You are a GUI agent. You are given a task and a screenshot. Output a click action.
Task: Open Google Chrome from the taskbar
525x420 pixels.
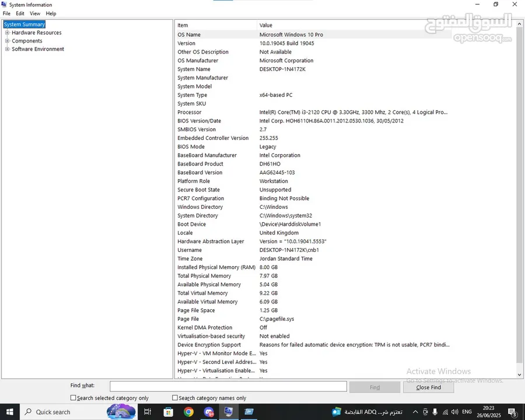[x=188, y=412]
